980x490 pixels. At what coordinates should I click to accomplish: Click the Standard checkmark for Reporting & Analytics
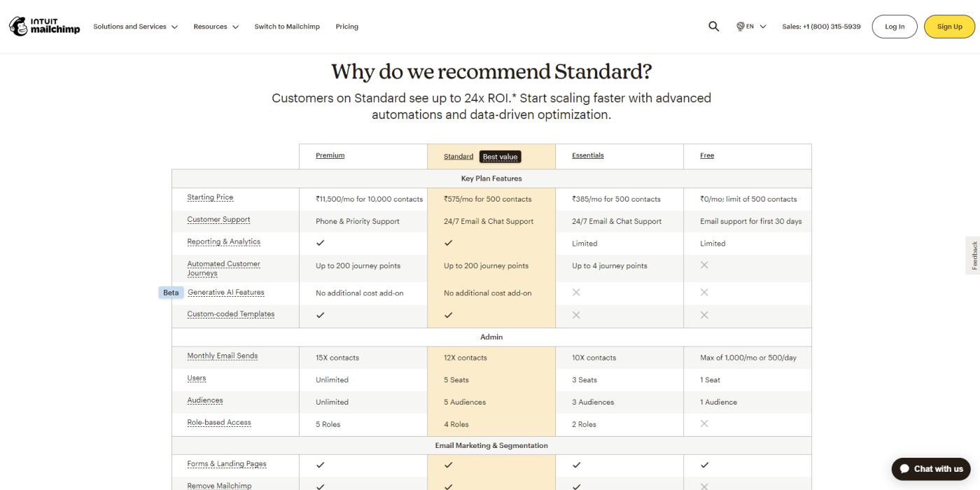[449, 243]
